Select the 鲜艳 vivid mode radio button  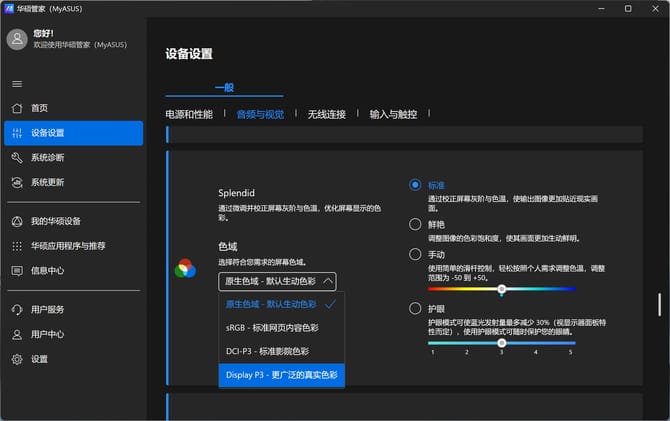[415, 225]
